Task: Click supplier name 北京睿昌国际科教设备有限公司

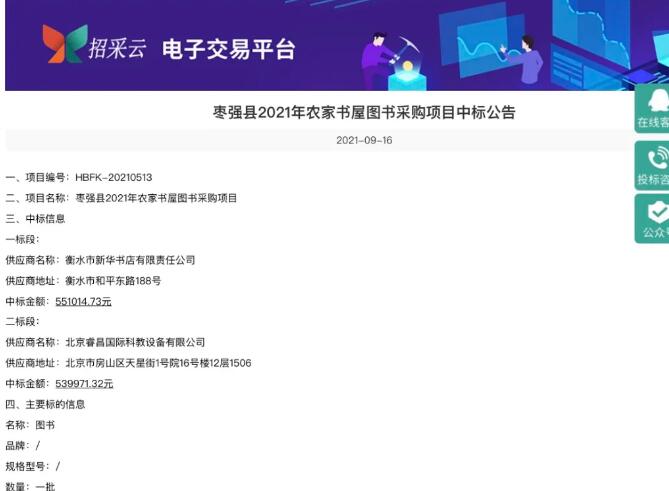Action: coord(135,342)
